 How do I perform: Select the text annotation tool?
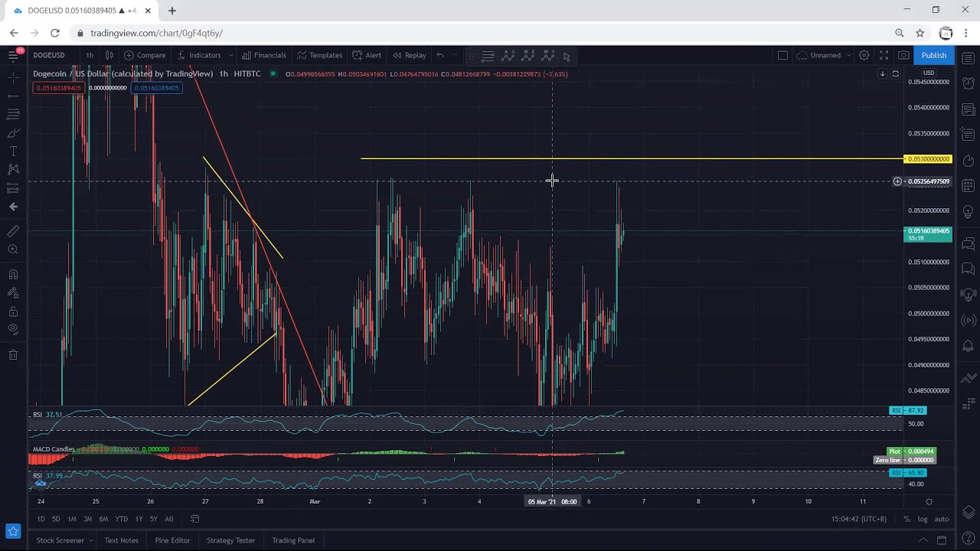[13, 152]
